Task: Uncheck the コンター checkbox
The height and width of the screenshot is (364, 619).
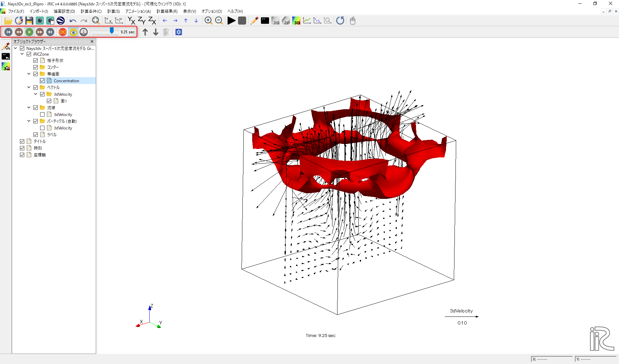Action: [x=36, y=67]
